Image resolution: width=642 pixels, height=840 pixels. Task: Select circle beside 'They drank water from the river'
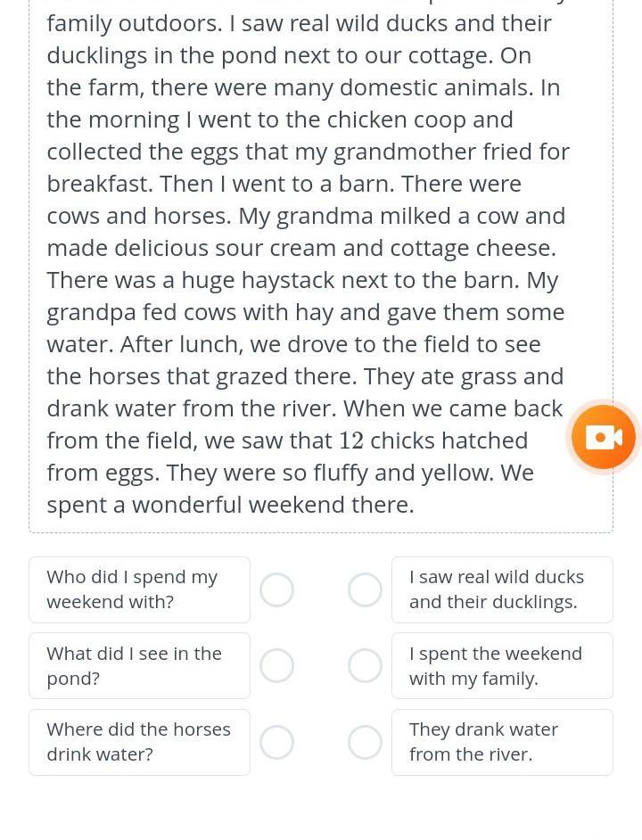(x=365, y=743)
